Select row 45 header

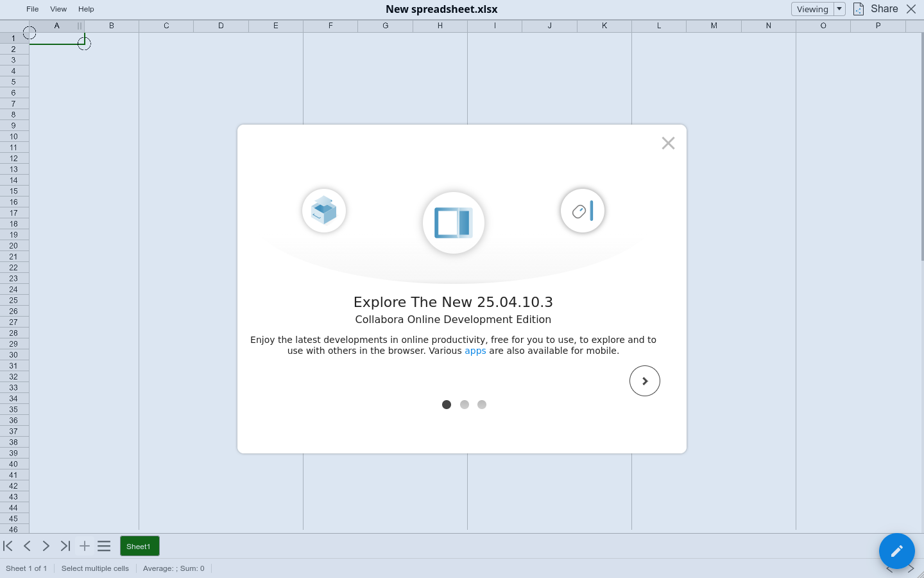[x=13, y=519]
